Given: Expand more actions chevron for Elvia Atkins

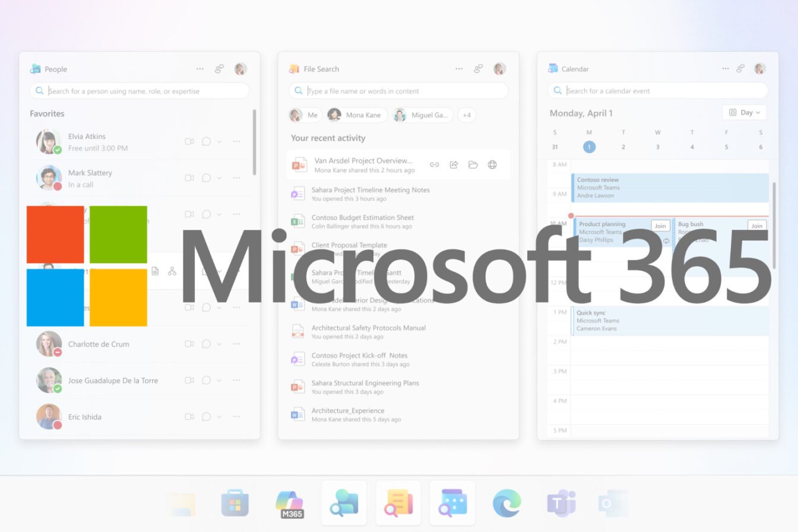Looking at the screenshot, I should click(219, 141).
